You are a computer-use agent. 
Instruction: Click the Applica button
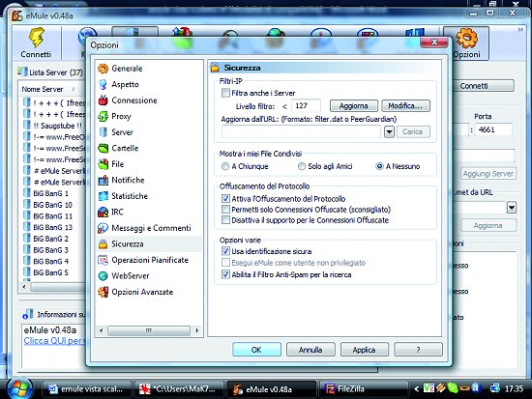pos(365,350)
